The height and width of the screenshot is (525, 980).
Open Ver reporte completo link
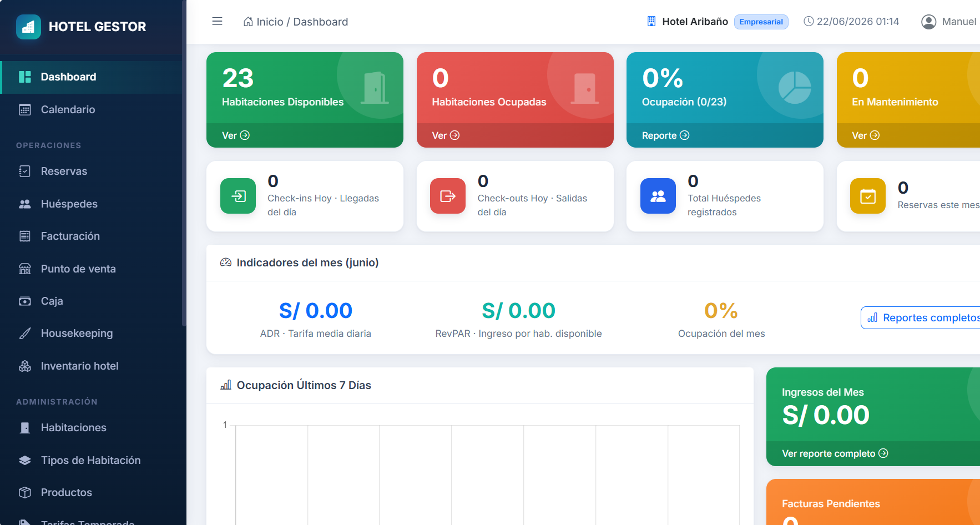point(835,453)
